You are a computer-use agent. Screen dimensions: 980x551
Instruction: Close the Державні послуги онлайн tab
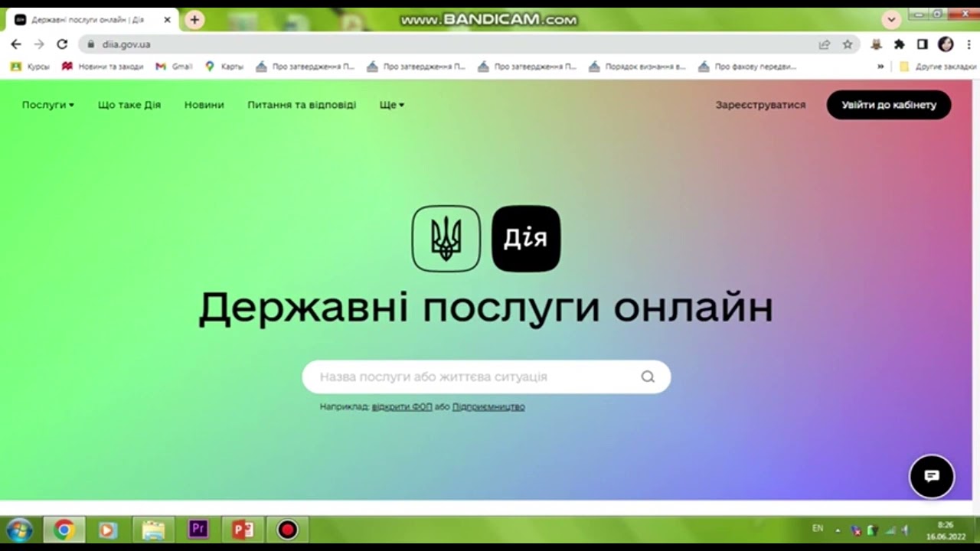[167, 20]
